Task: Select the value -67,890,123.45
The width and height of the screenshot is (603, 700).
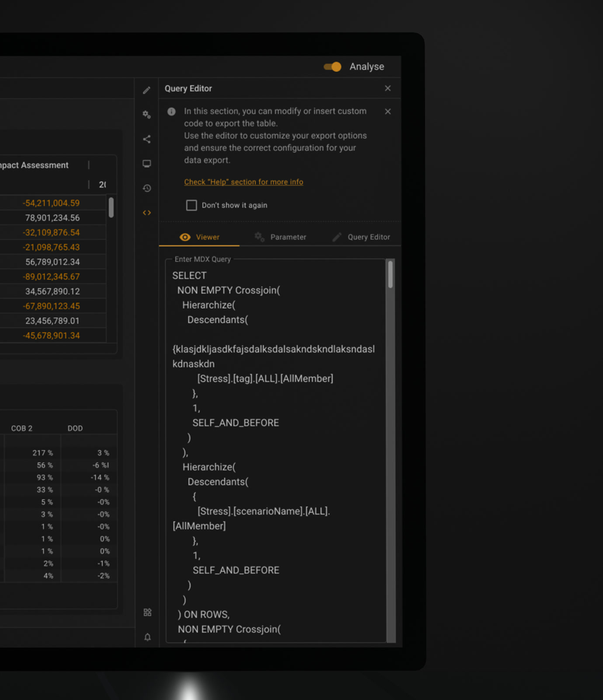Action: pyautogui.click(x=51, y=306)
